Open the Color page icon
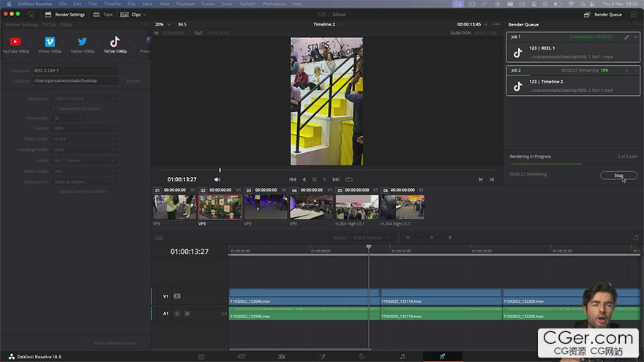Viewport: 644px width, 362px height. point(362,357)
